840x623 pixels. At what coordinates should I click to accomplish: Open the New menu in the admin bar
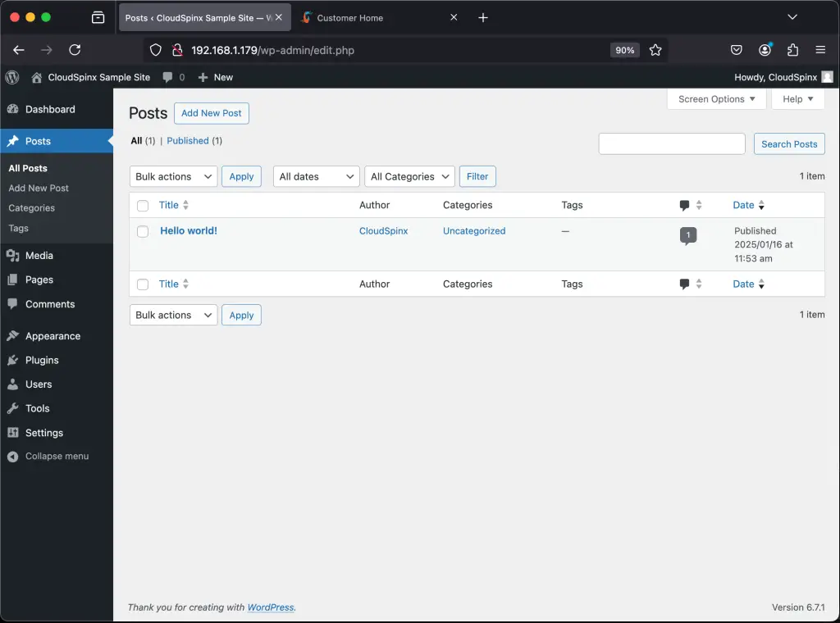click(x=215, y=77)
